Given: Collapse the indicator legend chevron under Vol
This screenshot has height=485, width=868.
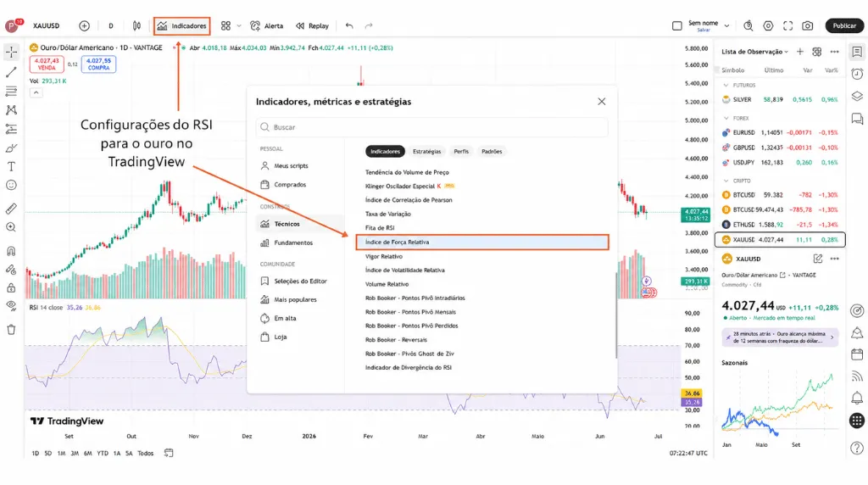Looking at the screenshot, I should click(x=36, y=92).
